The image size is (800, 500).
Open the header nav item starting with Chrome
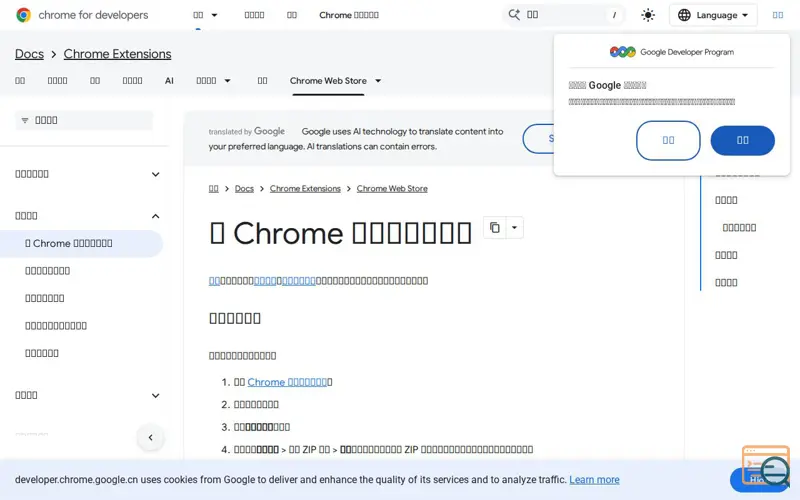349,15
